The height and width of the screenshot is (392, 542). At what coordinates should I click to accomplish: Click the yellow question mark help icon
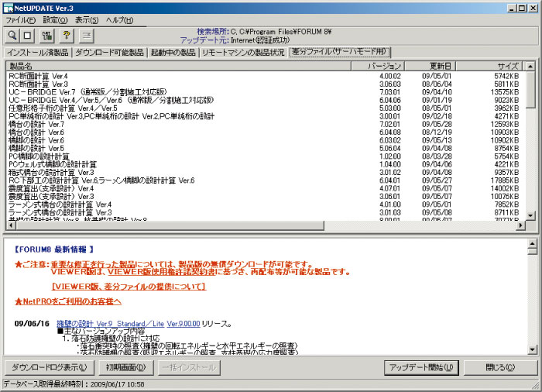click(67, 36)
